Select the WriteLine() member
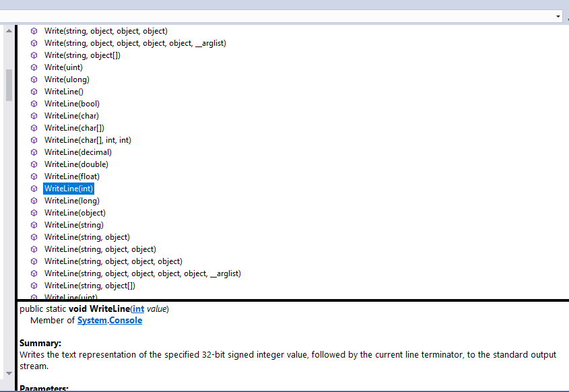569x392 pixels. [64, 92]
